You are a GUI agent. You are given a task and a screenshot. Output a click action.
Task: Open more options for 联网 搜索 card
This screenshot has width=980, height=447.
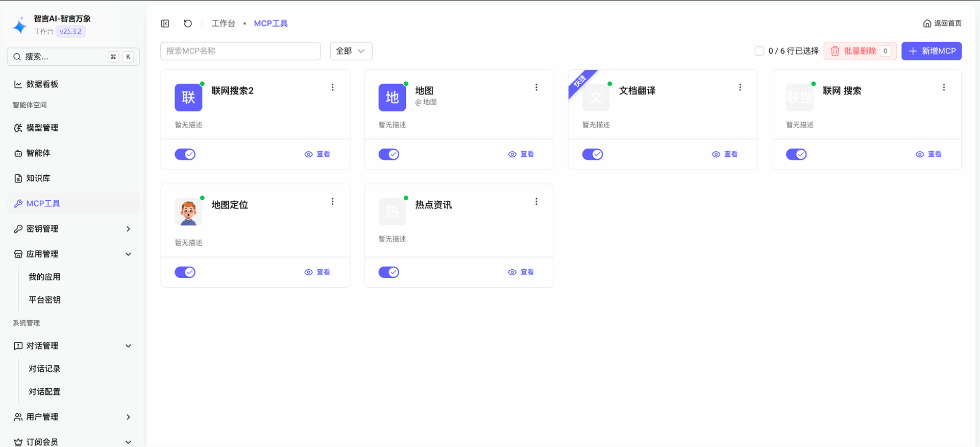coord(944,87)
